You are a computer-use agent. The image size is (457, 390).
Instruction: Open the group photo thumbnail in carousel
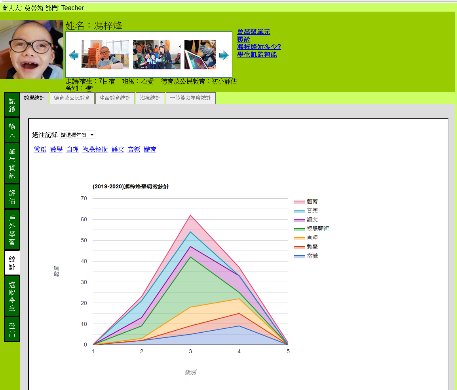tap(157, 54)
